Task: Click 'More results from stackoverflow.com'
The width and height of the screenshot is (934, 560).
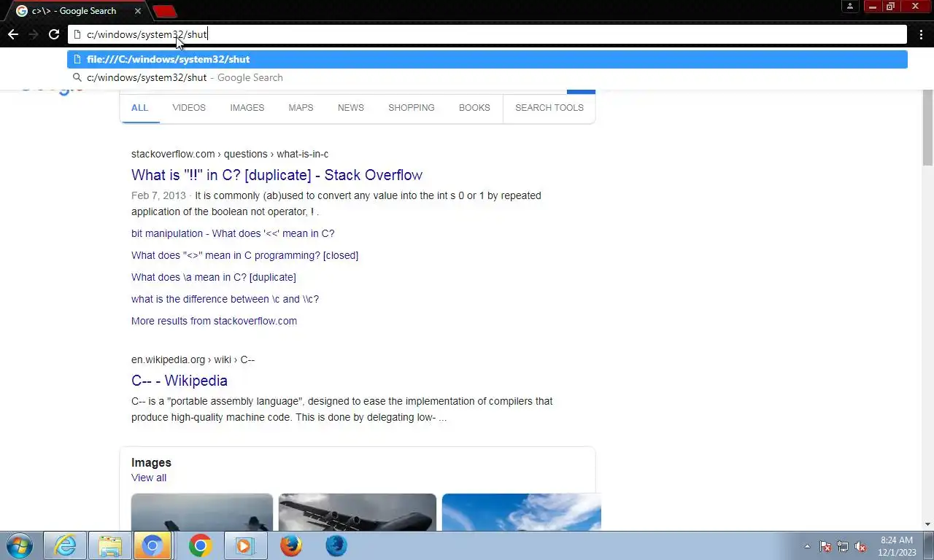Action: (214, 321)
